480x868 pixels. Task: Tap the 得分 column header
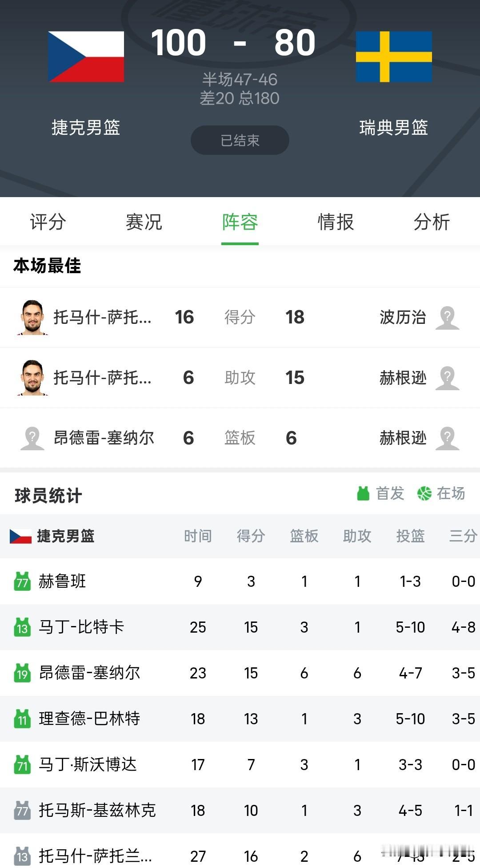coord(251,536)
